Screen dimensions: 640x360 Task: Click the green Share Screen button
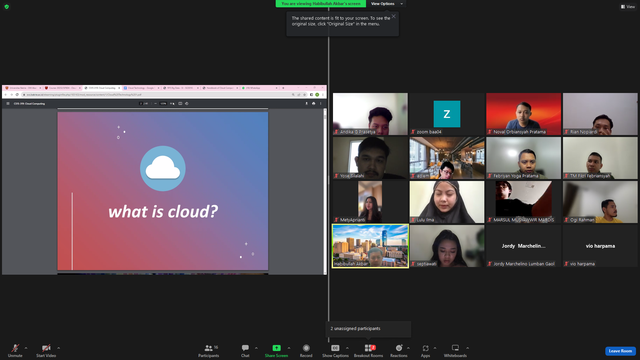276,350
